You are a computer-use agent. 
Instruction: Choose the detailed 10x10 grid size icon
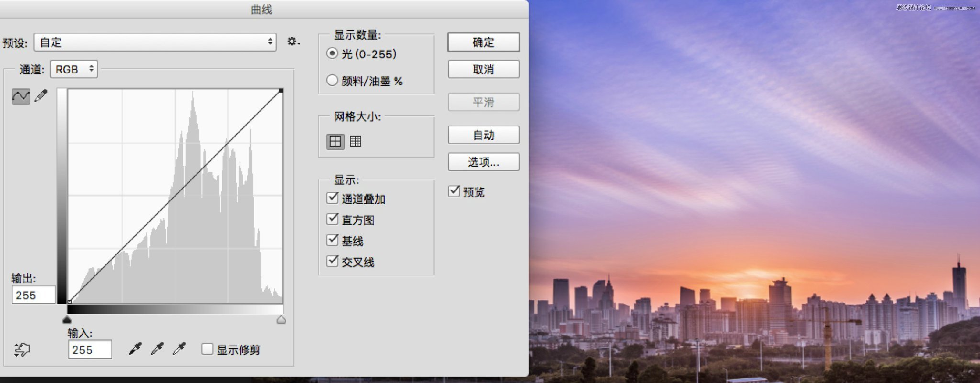point(355,142)
